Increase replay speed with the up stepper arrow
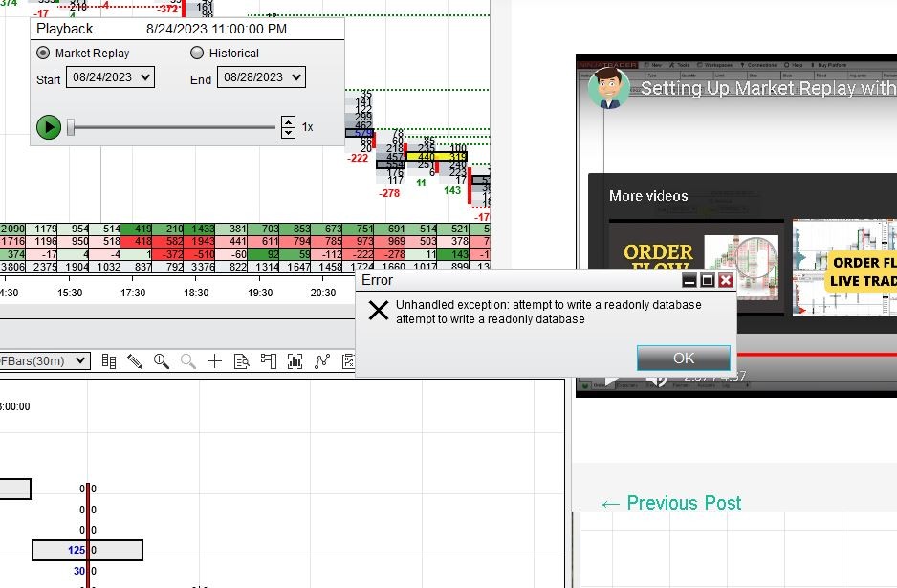The width and height of the screenshot is (897, 588). click(288, 120)
